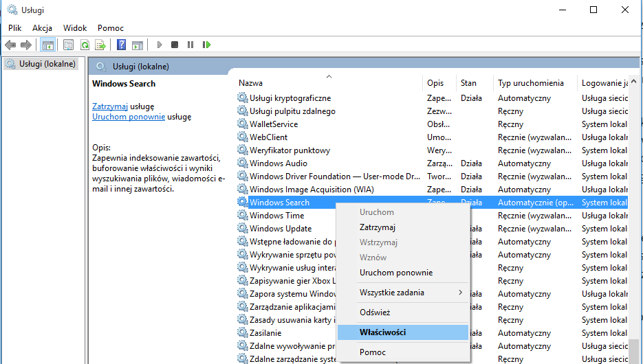Click the Stop service square icon
Viewport: 643px width, 364px height.
click(x=175, y=45)
